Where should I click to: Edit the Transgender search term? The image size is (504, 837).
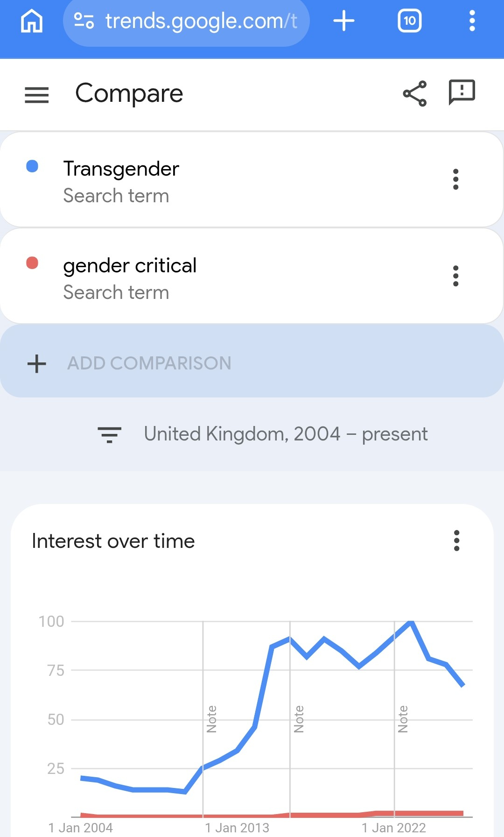(121, 169)
